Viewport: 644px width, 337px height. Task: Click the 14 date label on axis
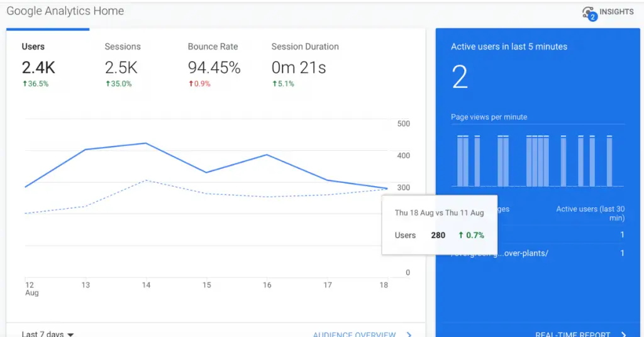(146, 285)
